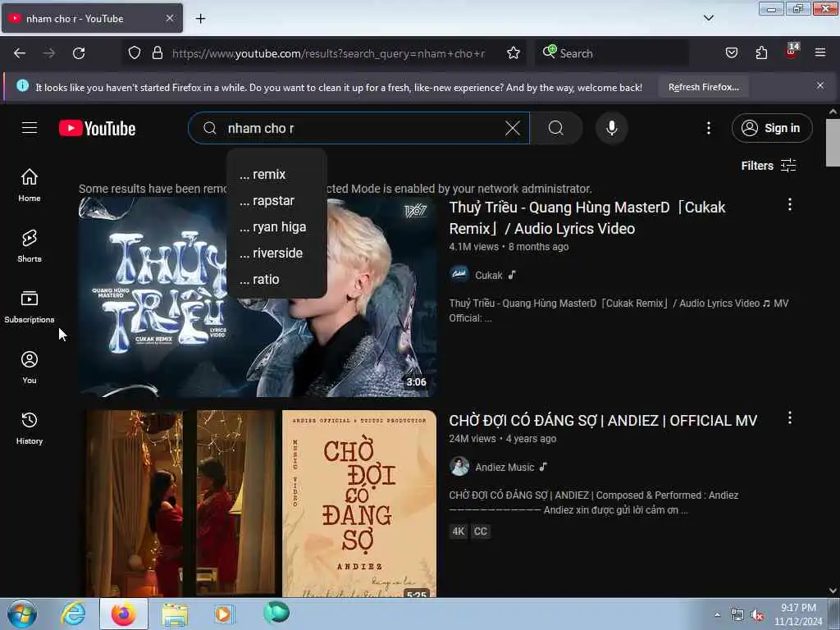Choose the 'remix' search suggestion
This screenshot has height=630, width=840.
point(276,175)
